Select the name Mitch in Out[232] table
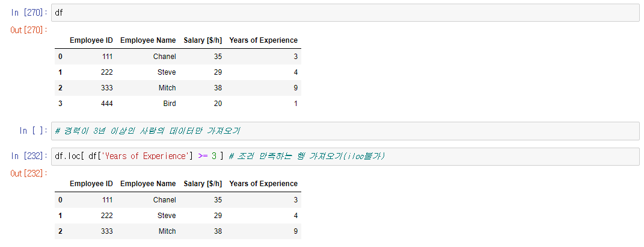The width and height of the screenshot is (644, 247). point(167,231)
